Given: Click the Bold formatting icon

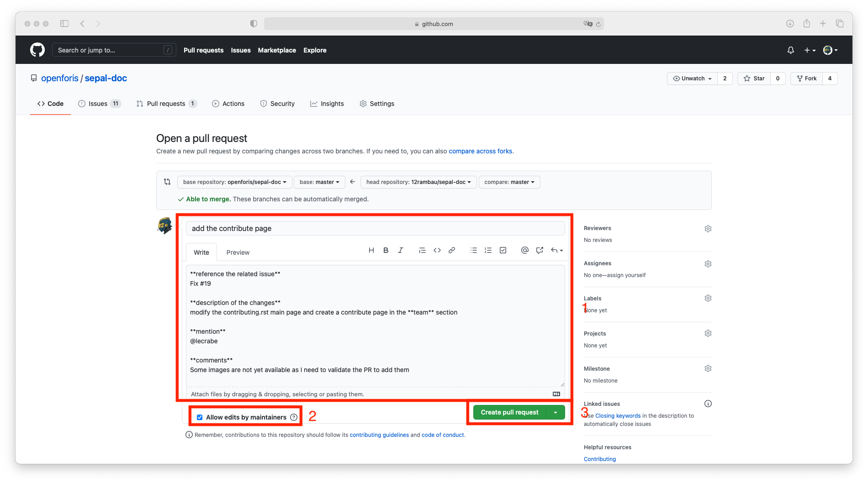Looking at the screenshot, I should (x=386, y=250).
